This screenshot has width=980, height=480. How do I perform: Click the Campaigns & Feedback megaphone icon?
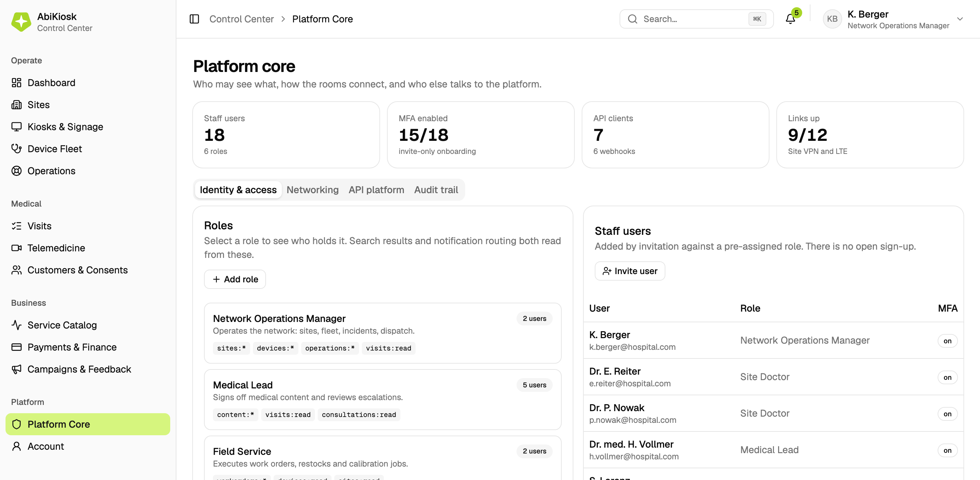16,369
